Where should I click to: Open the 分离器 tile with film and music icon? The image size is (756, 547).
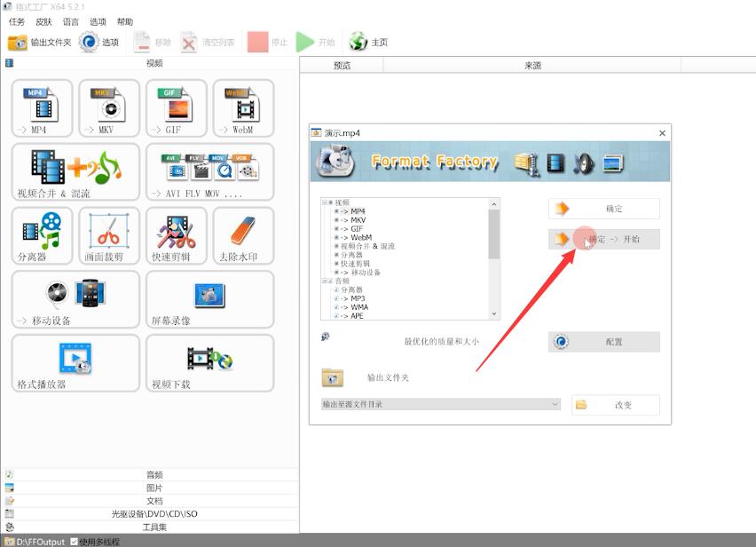tap(42, 235)
